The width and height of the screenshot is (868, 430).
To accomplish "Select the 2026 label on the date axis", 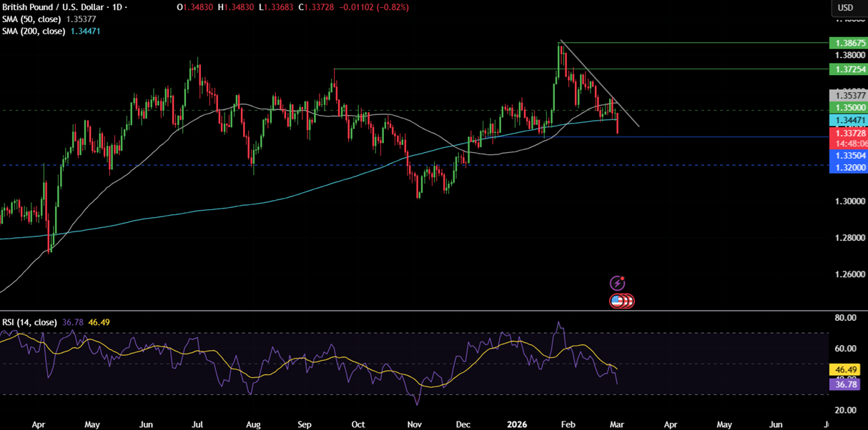I will [x=516, y=424].
